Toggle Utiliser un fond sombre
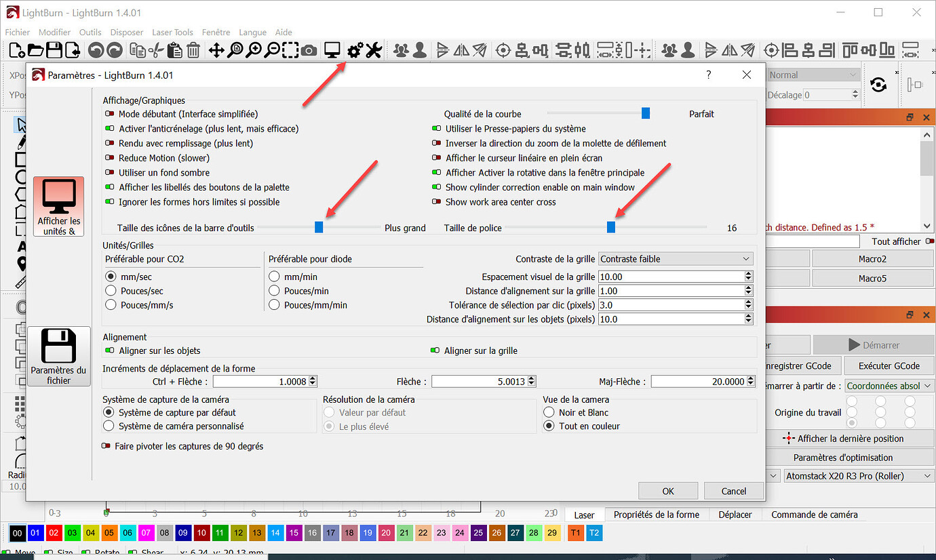Viewport: 936px width, 560px height. 109,172
